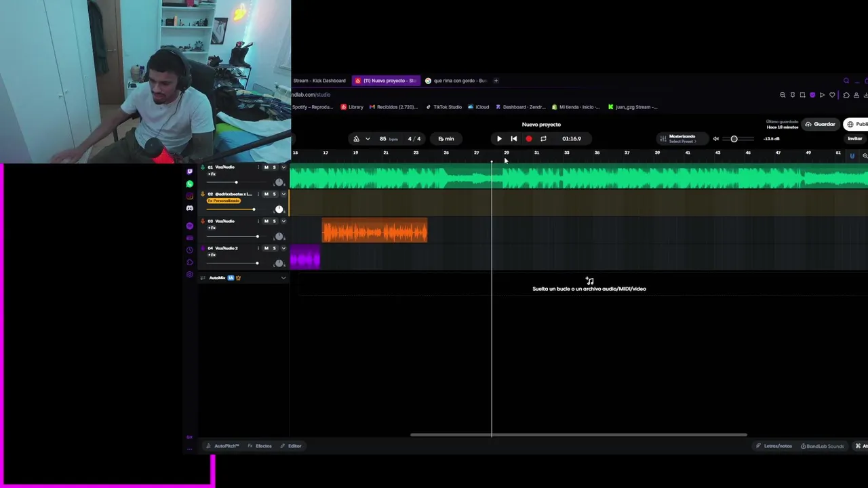
Task: Click track 01 pan knob
Action: pos(279,182)
